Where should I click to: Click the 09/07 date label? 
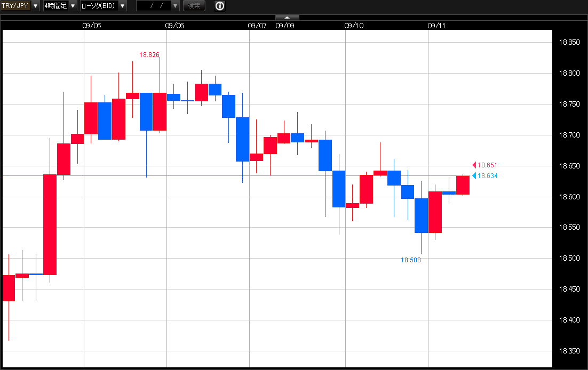(257, 26)
